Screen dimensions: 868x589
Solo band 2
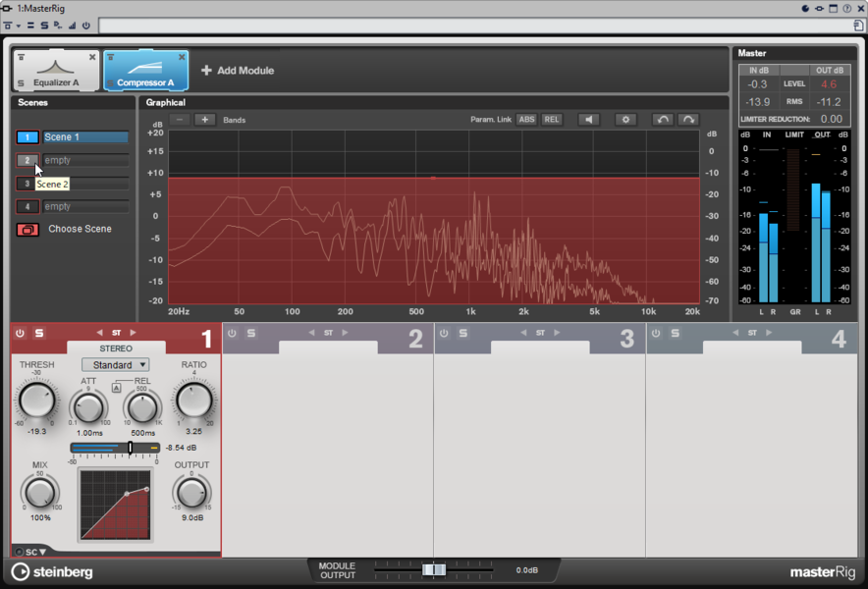click(x=251, y=333)
